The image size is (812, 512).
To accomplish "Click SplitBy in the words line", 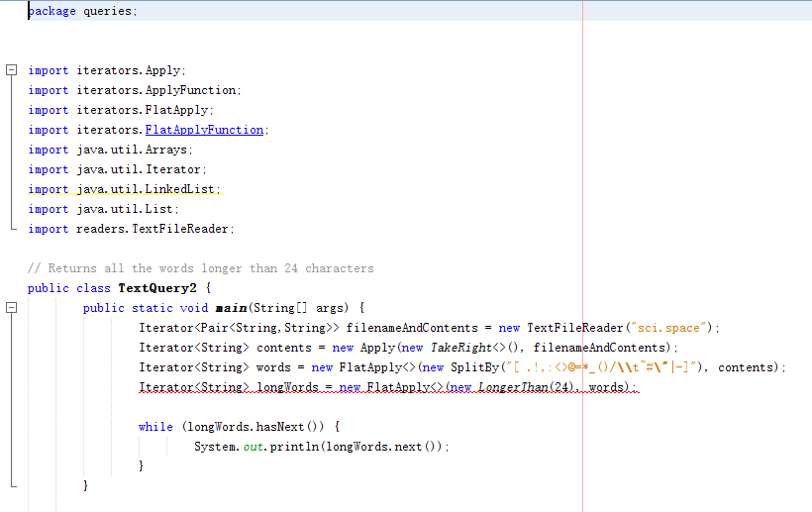I will point(474,367).
